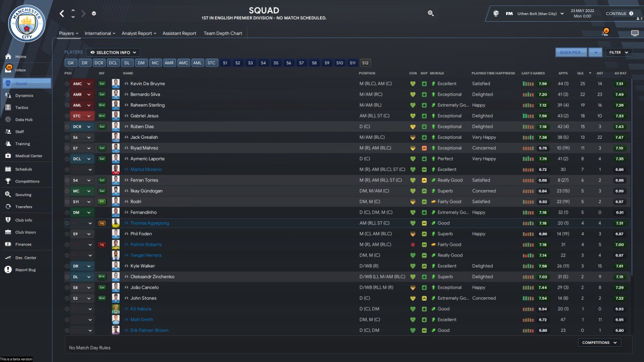
Task: Open the S6 pick dropdown for Jack Grealish
Action: (82, 137)
